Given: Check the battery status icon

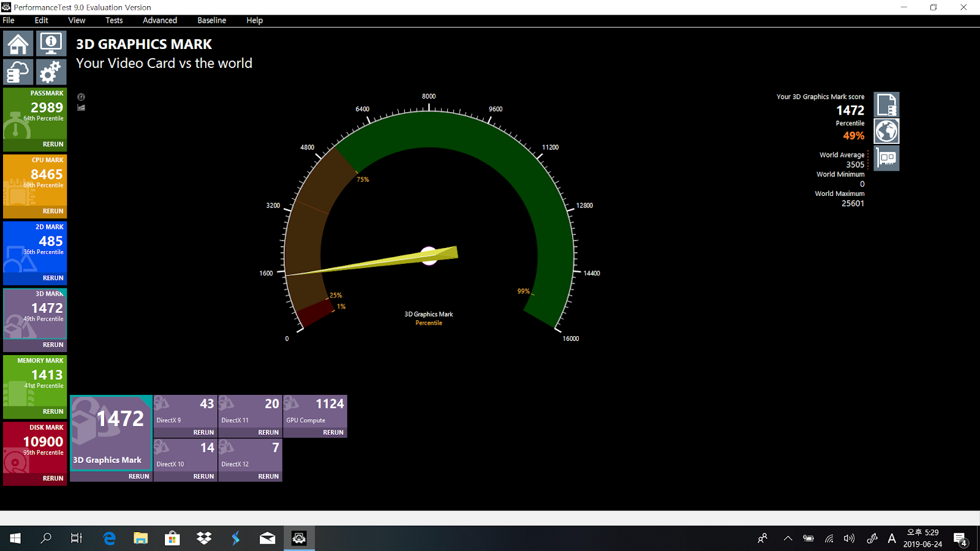Looking at the screenshot, I should click(x=809, y=539).
